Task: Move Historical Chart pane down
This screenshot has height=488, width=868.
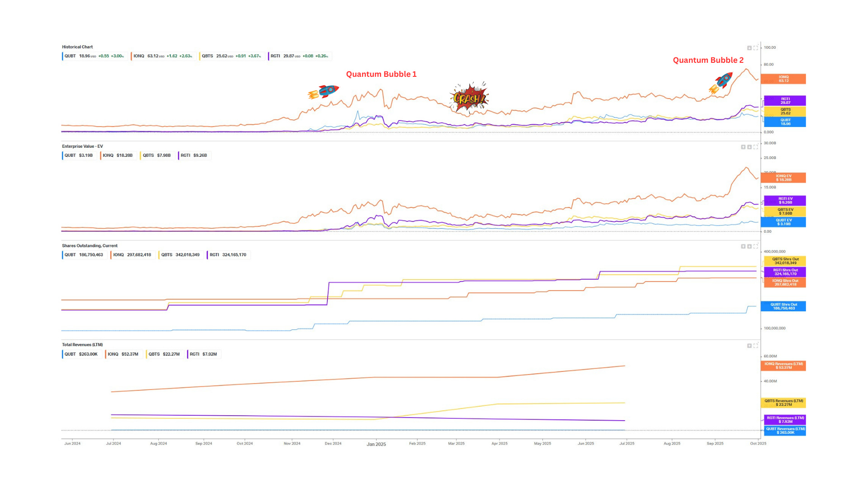Action: (749, 47)
